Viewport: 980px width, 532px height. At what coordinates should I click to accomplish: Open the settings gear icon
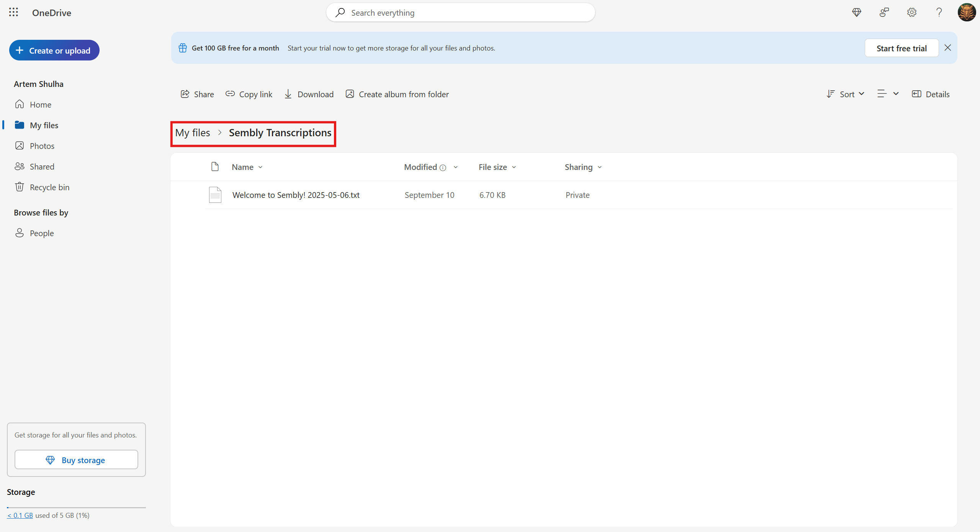[x=911, y=12]
